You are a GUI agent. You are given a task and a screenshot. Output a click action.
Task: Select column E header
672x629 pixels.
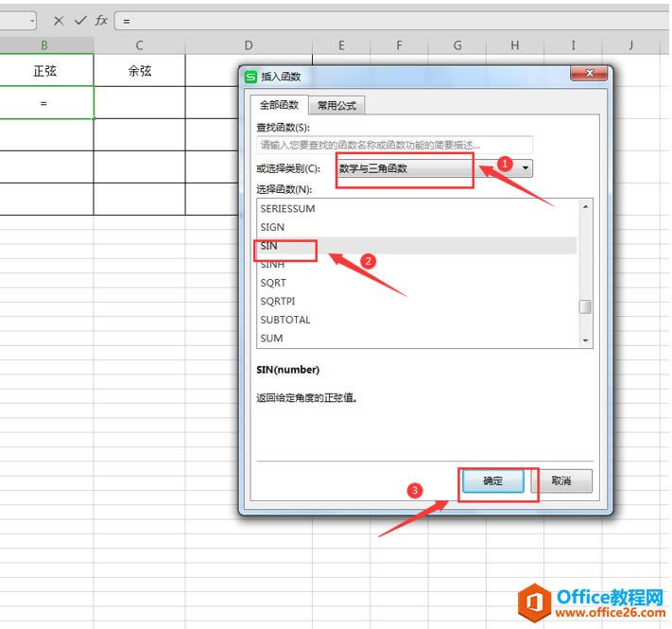(x=341, y=45)
